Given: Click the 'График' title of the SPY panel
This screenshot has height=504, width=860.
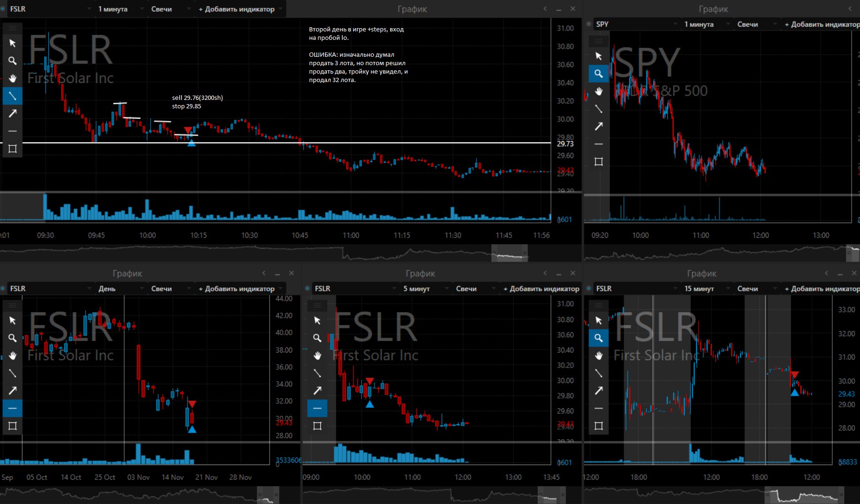Looking at the screenshot, I should pyautogui.click(x=713, y=9).
